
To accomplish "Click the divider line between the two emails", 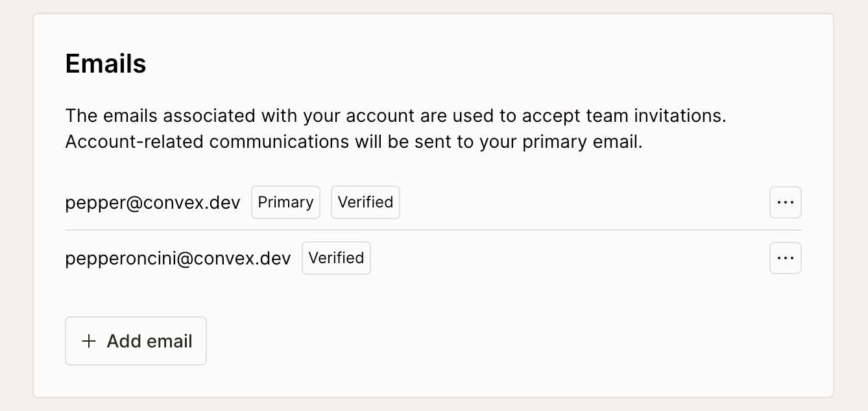I will pos(433,230).
